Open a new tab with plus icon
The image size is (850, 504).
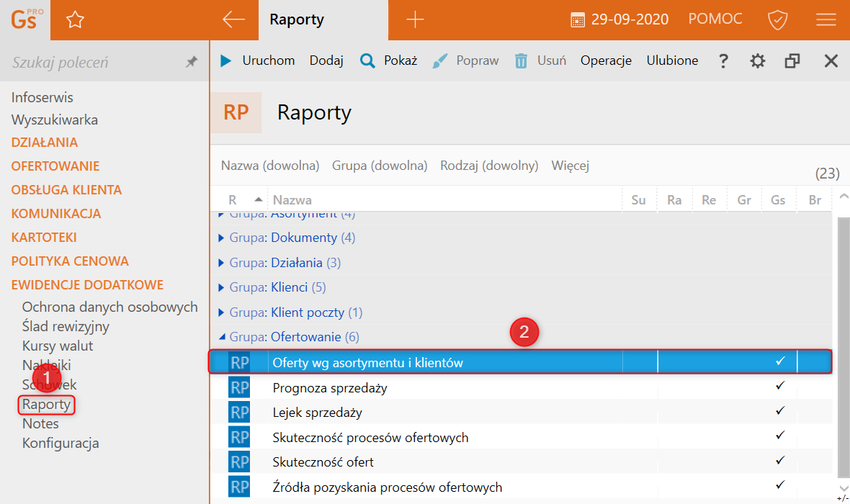(x=416, y=20)
